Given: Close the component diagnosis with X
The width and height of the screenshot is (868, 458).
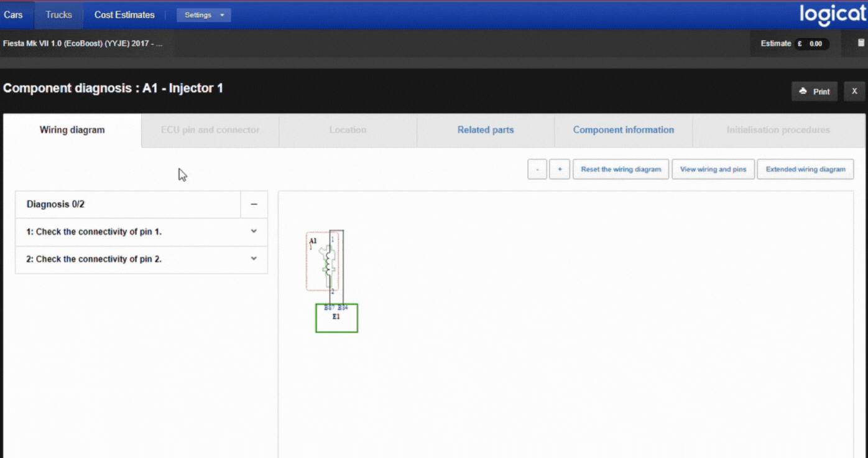Looking at the screenshot, I should pos(854,91).
